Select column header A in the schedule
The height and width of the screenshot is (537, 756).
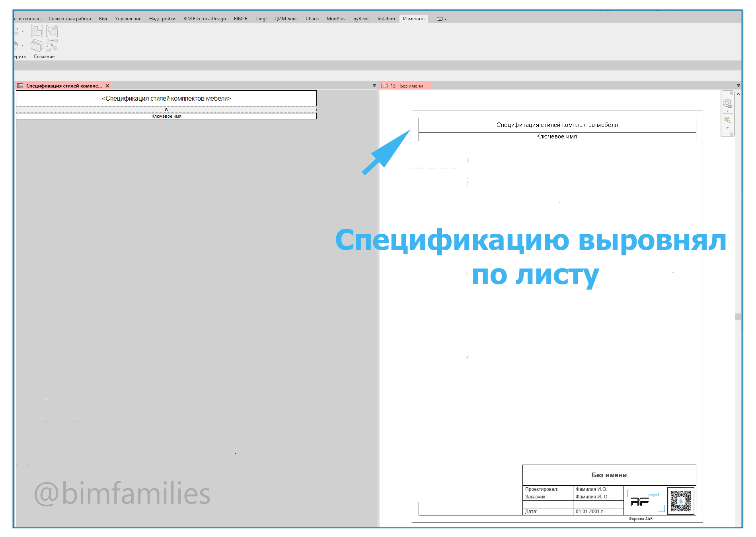[x=166, y=109]
